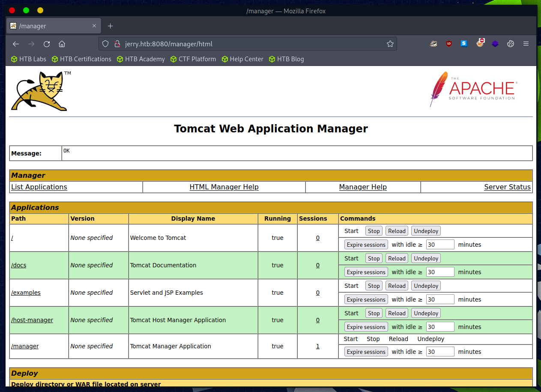Edit the idle minutes field for /manager

pyautogui.click(x=440, y=352)
